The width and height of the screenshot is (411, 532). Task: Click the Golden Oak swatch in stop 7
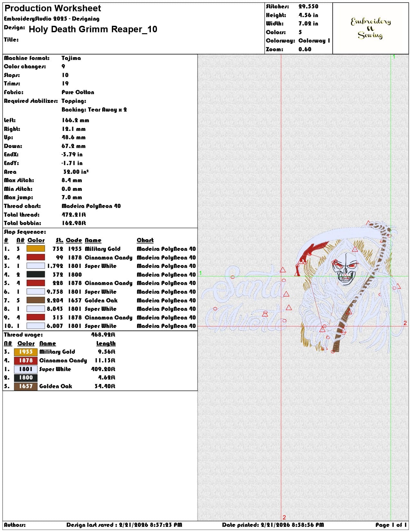[35, 300]
